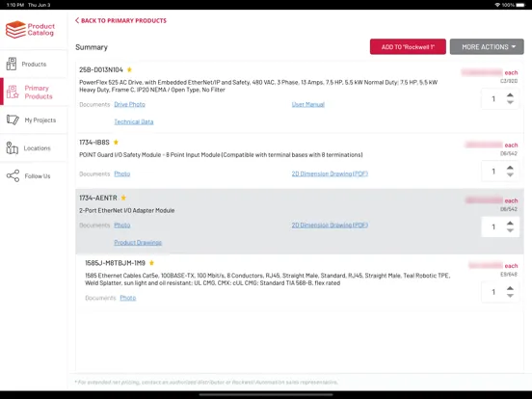The height and width of the screenshot is (399, 532).
Task: Click ADD TO 'Rockwell 1' button
Action: coord(408,46)
